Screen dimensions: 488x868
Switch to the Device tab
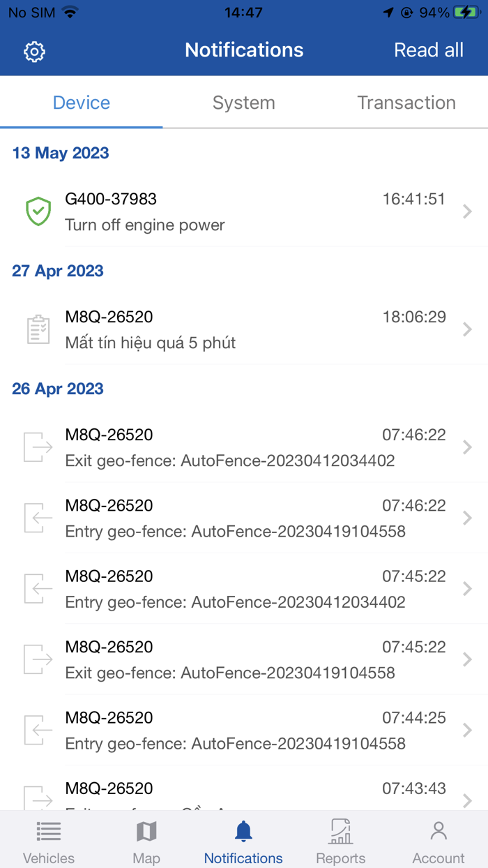tap(81, 103)
